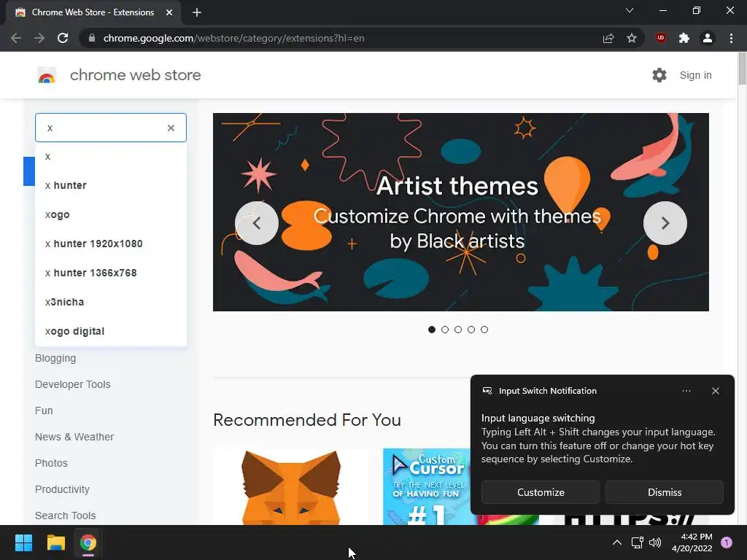Close the Input Switch Notification
Image resolution: width=747 pixels, height=560 pixels.
(715, 391)
